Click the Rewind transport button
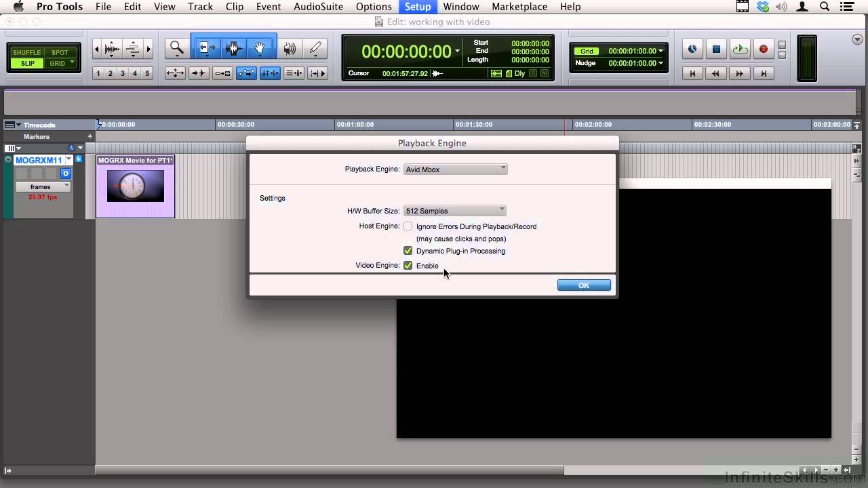Viewport: 868px width, 488px height. point(716,73)
